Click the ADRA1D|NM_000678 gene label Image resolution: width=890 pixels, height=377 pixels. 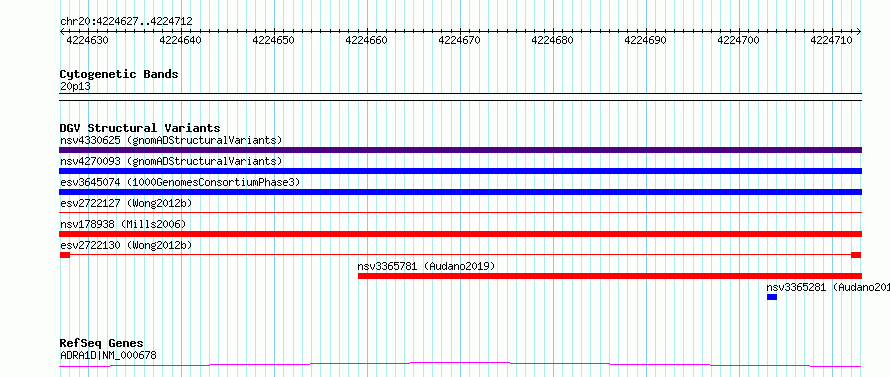(x=108, y=355)
